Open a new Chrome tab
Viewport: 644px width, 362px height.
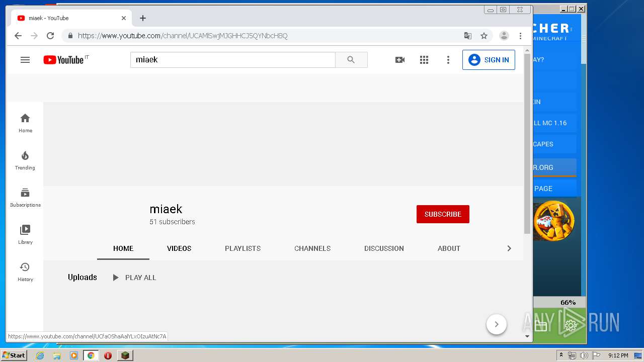(x=143, y=18)
